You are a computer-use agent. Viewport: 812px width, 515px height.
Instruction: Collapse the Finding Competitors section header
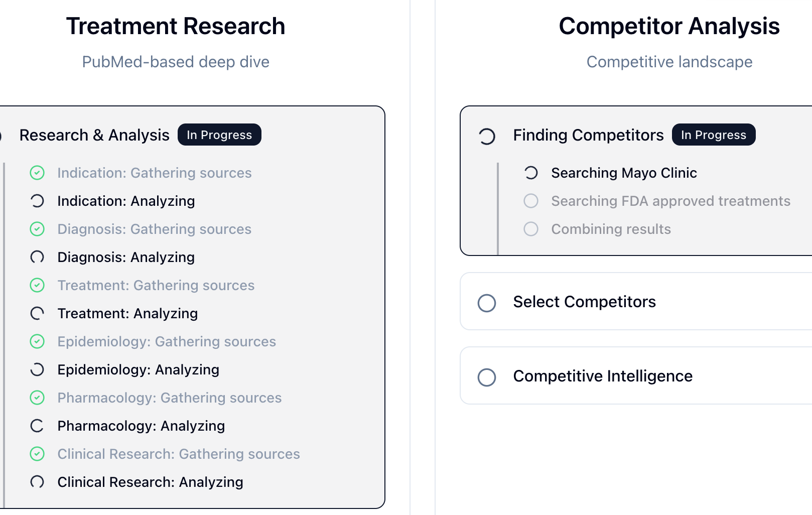tap(588, 135)
